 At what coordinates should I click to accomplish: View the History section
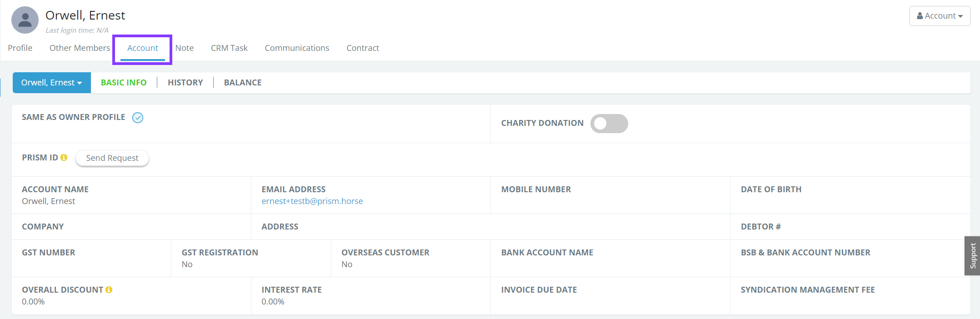tap(185, 83)
